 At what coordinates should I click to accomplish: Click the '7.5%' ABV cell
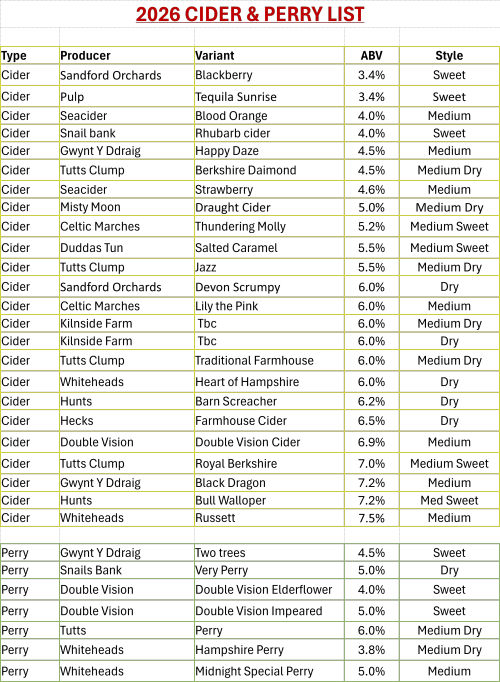(371, 518)
